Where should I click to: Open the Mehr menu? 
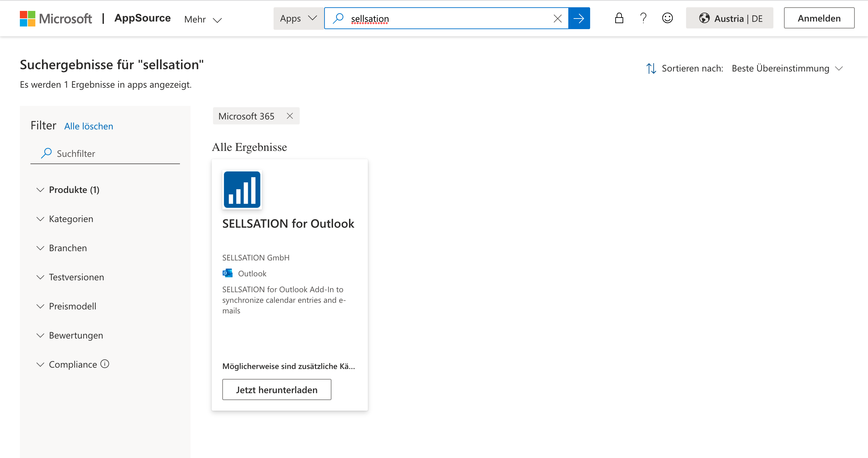click(203, 20)
